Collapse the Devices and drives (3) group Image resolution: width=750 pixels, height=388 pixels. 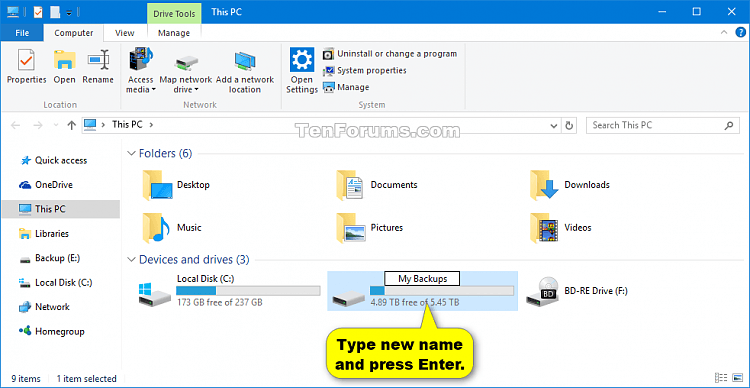[131, 260]
